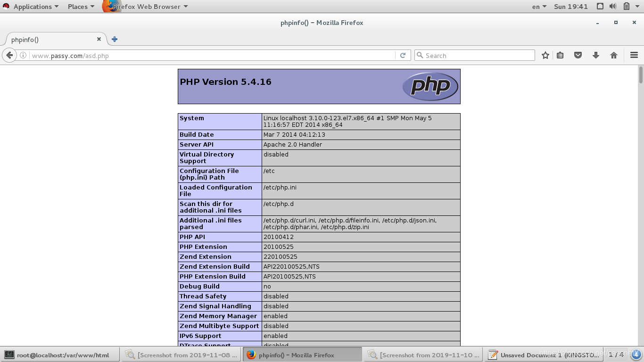Select the IPv6 Support label

point(200,336)
